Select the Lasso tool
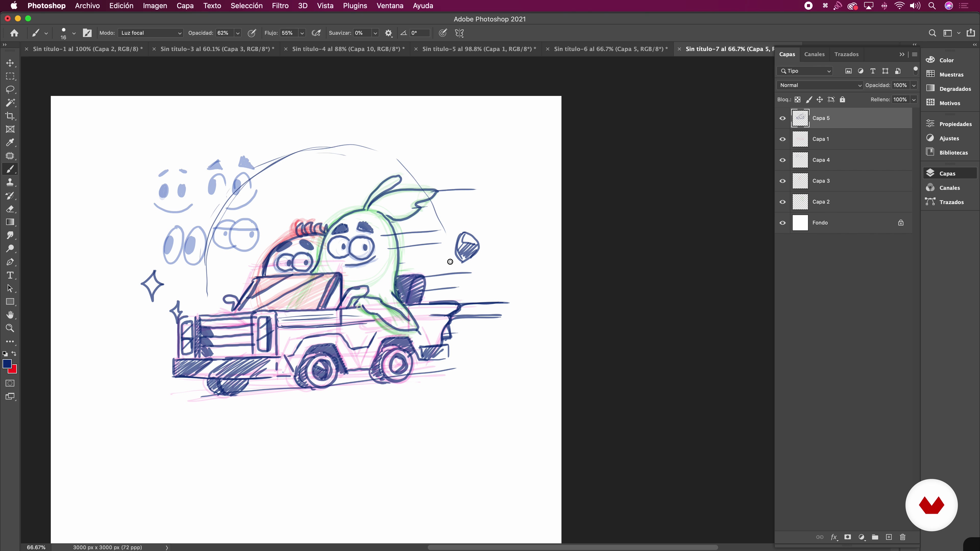 coord(10,89)
